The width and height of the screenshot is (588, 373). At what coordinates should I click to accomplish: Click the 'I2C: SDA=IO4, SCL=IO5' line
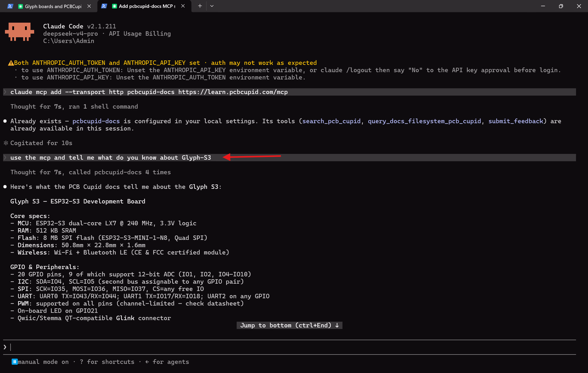pos(127,282)
